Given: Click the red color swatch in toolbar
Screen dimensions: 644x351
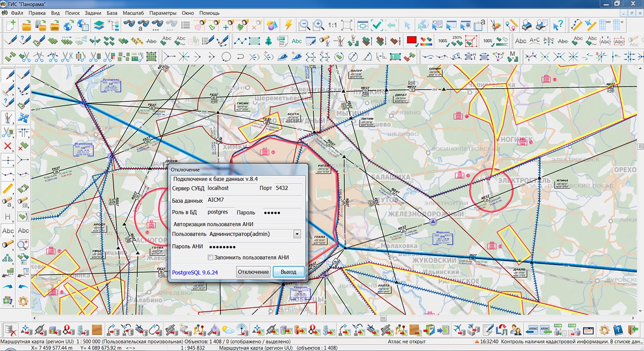Looking at the screenshot, I should coord(411,41).
